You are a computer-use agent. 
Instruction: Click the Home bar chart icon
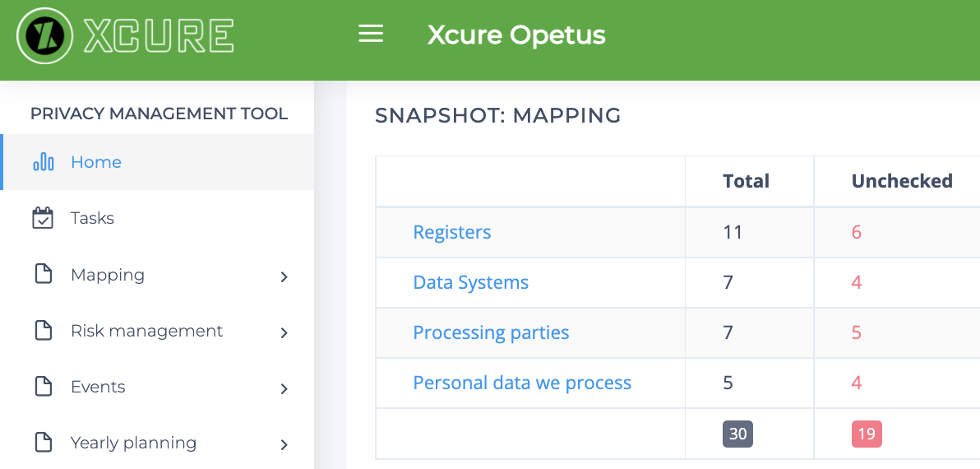[44, 162]
